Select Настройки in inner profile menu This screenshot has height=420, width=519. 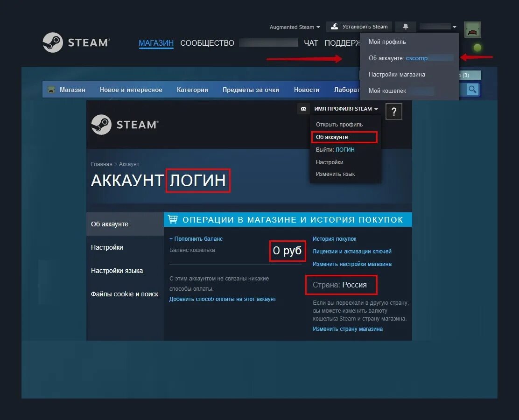330,162
